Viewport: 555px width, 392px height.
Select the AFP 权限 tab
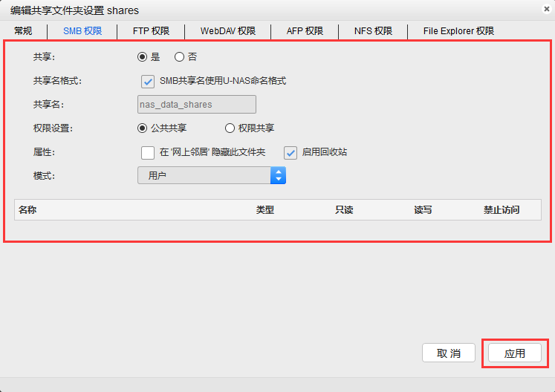305,31
